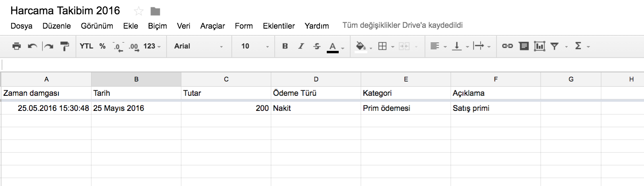Open the Biçim menu
Viewport: 644px width, 186px height.
157,26
